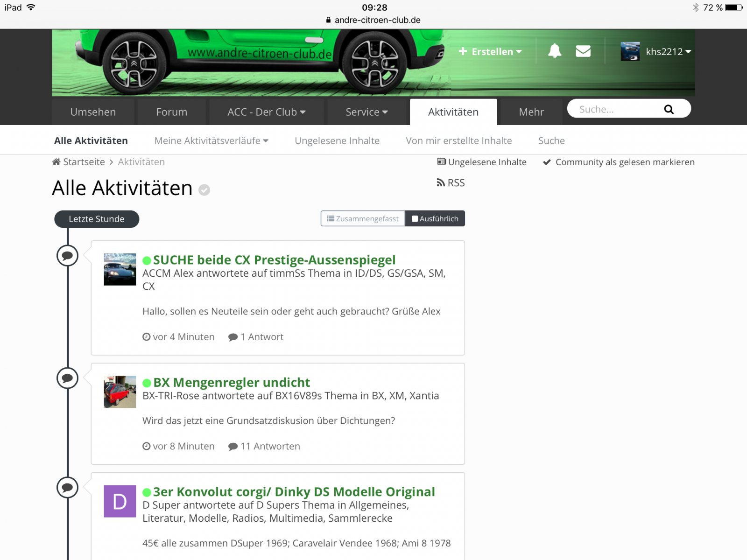
Task: Go to the Forum tab
Action: click(x=172, y=112)
